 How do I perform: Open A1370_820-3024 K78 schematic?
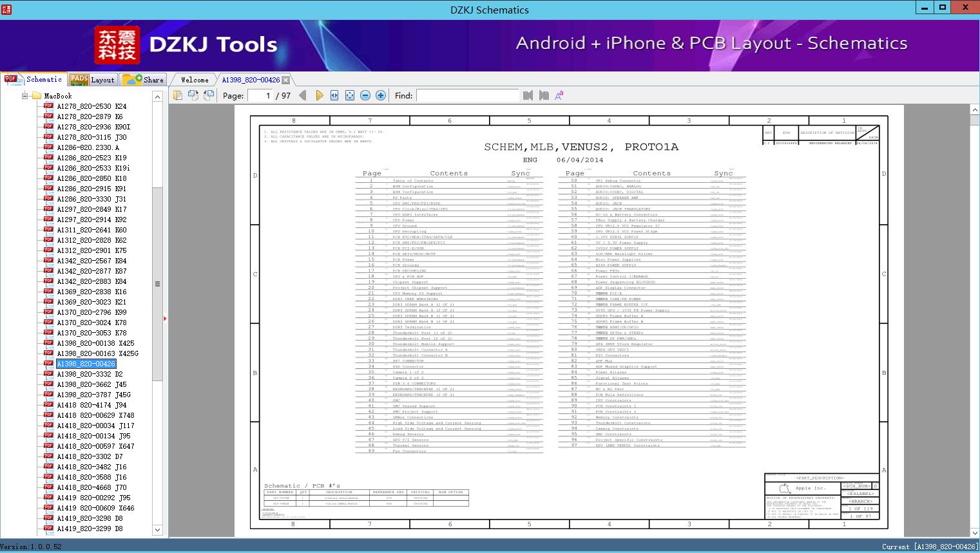tap(91, 323)
